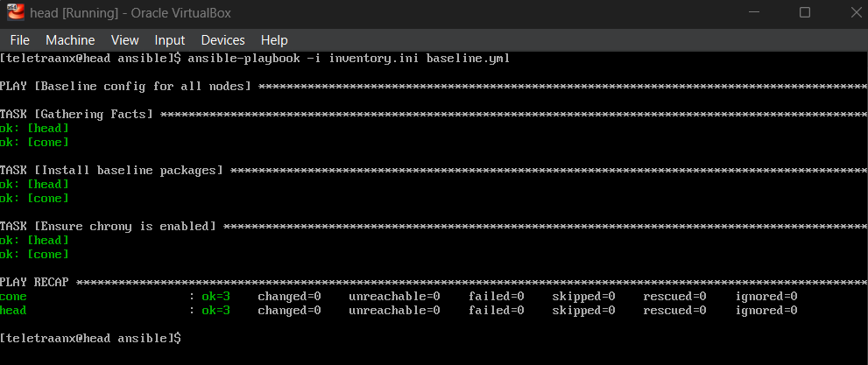
Task: Open the Machine menu
Action: click(x=70, y=40)
